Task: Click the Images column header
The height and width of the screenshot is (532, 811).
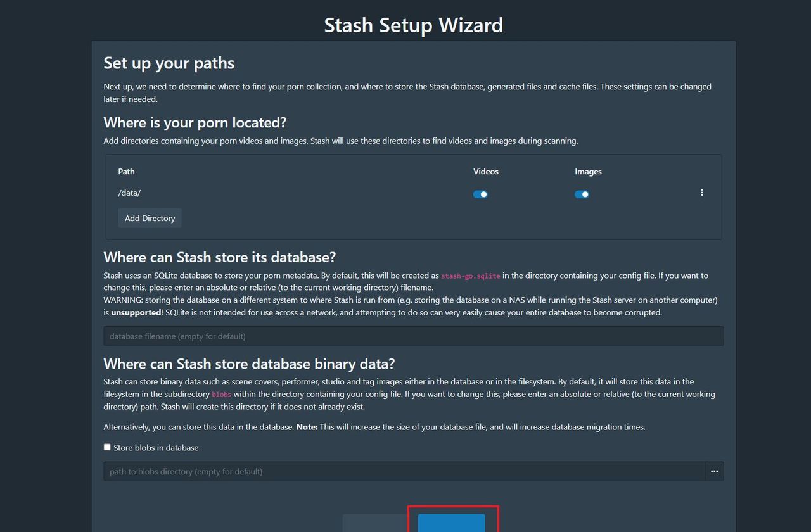Action: (588, 171)
